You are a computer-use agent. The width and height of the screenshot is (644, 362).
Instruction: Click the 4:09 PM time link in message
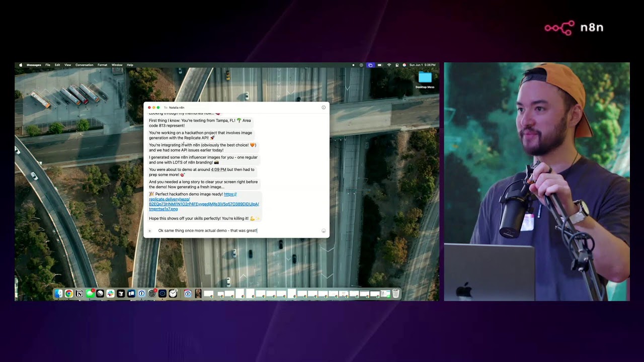218,169
